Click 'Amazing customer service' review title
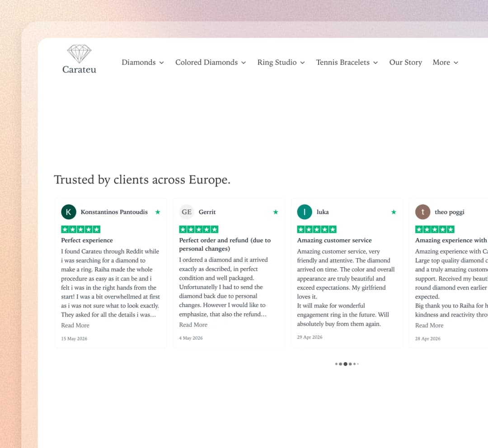488x448 pixels. click(x=334, y=241)
